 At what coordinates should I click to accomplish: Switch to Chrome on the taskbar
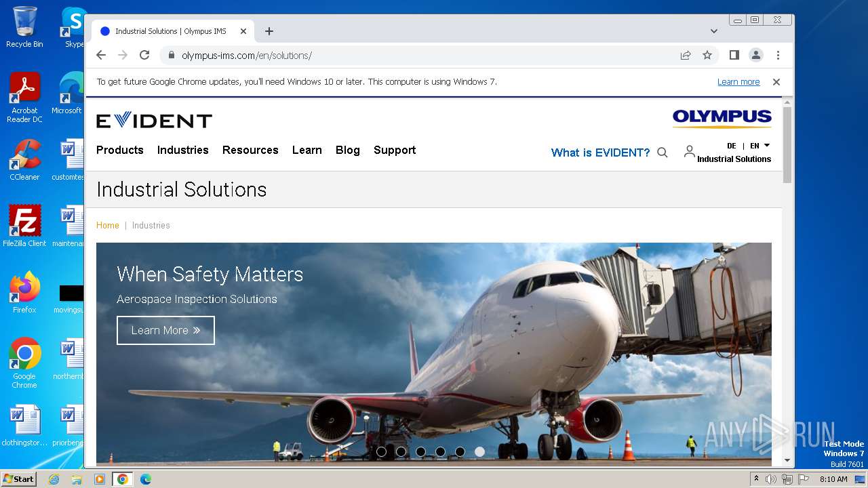[123, 479]
